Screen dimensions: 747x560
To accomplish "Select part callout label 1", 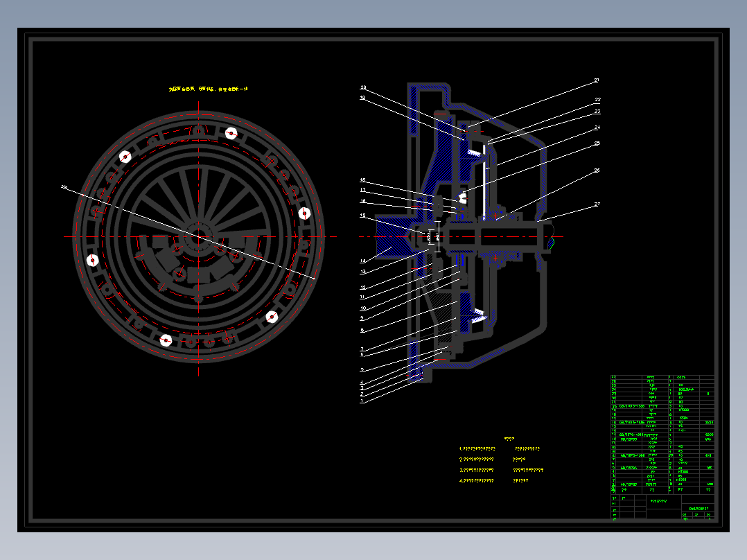I will pyautogui.click(x=362, y=401).
